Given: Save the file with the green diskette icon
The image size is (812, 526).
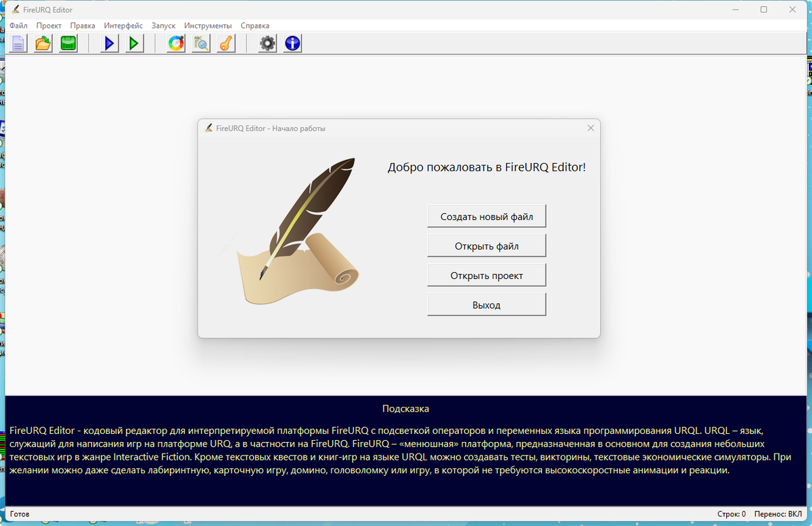Looking at the screenshot, I should [x=68, y=43].
